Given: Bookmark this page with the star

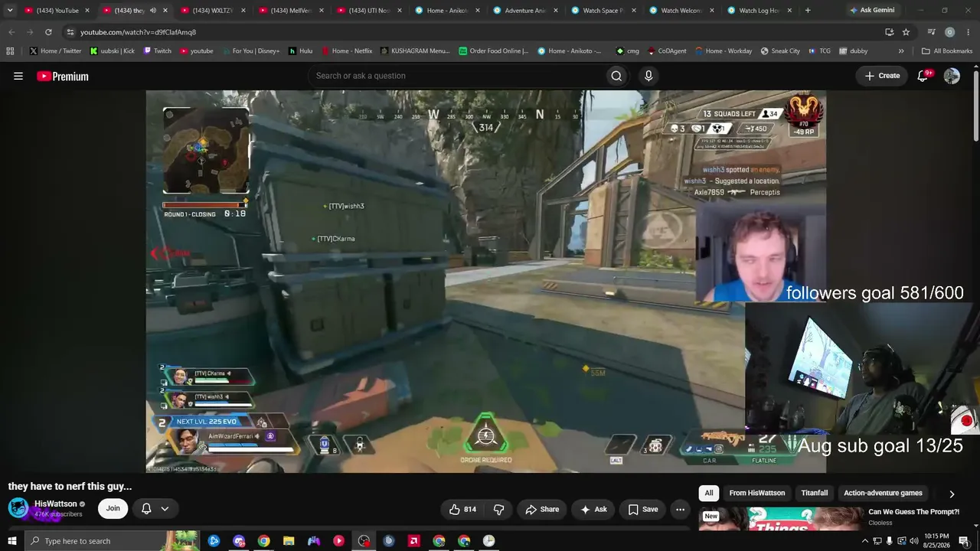Looking at the screenshot, I should (906, 32).
